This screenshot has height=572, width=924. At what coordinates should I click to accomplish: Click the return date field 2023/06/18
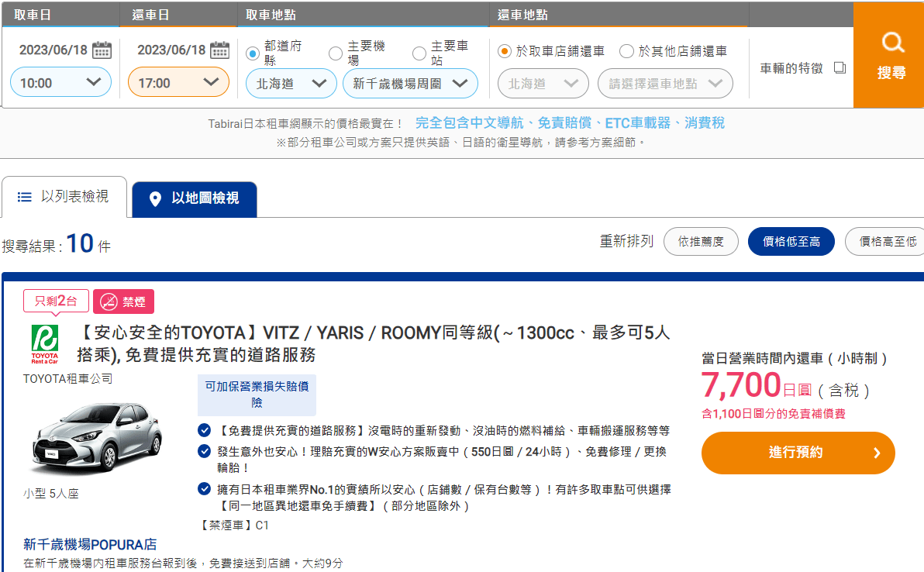point(171,50)
